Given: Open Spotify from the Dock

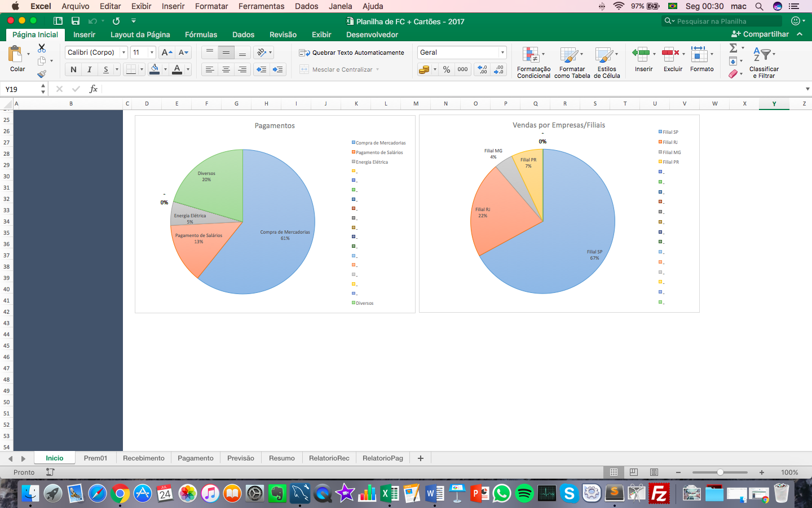Looking at the screenshot, I should click(x=524, y=494).
